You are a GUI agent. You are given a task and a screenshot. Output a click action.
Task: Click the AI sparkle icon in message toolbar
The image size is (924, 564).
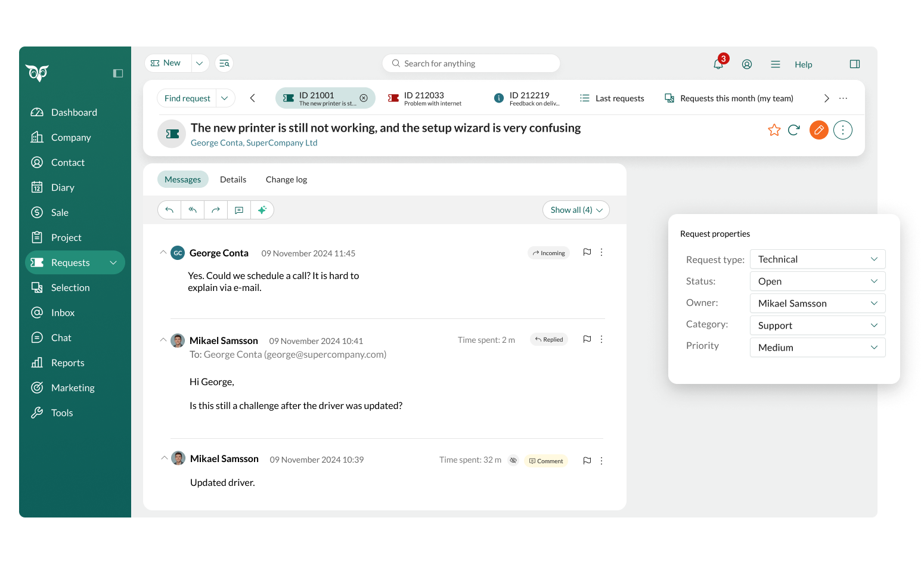262,210
